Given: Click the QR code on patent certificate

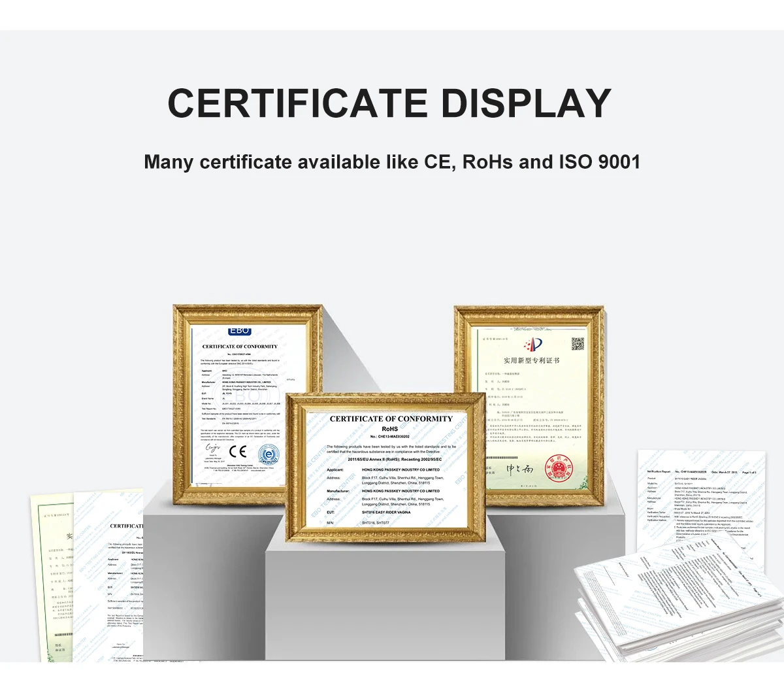Looking at the screenshot, I should [578, 343].
